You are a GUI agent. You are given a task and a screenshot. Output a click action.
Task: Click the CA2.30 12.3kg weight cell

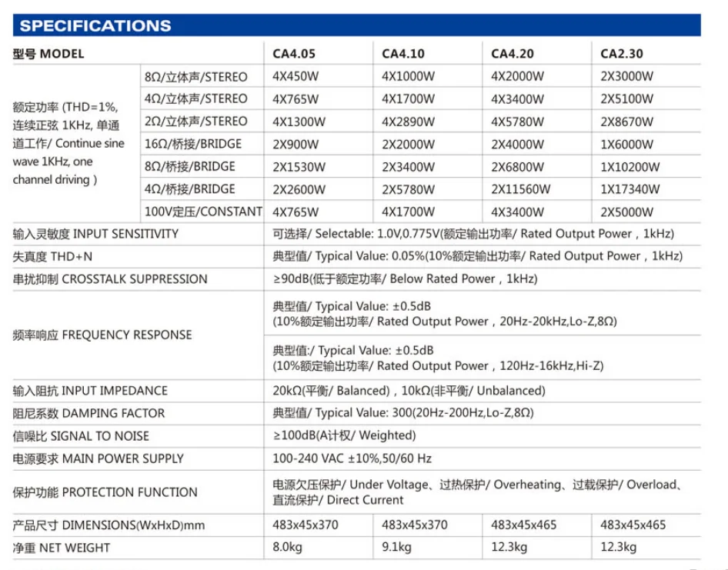619,547
